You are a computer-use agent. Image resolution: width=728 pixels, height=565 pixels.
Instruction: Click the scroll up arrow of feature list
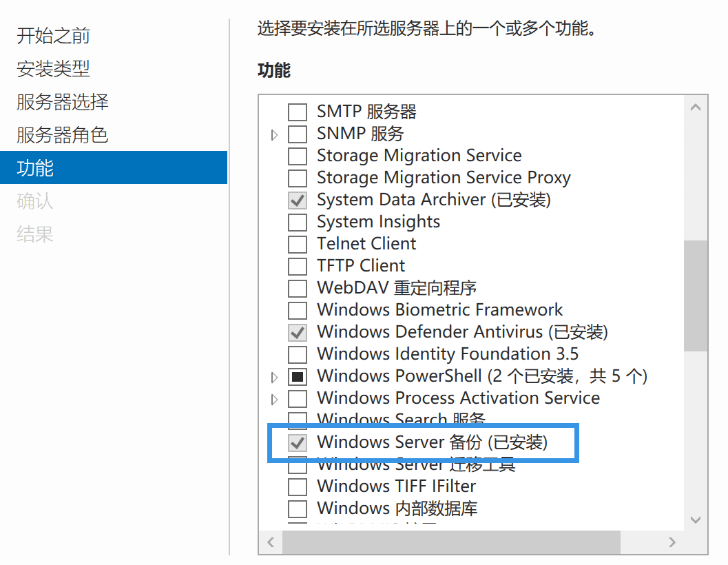coord(695,107)
